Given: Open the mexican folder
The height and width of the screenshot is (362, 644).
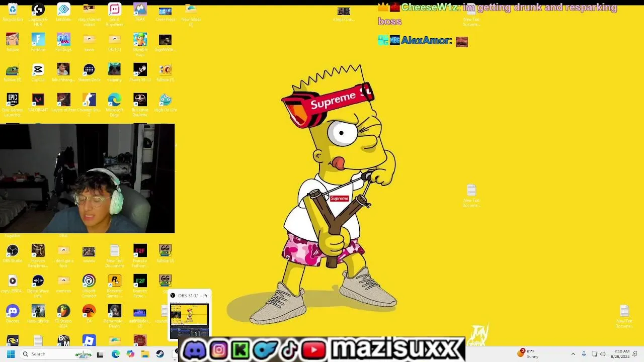Looking at the screenshot, I should (x=63, y=284).
